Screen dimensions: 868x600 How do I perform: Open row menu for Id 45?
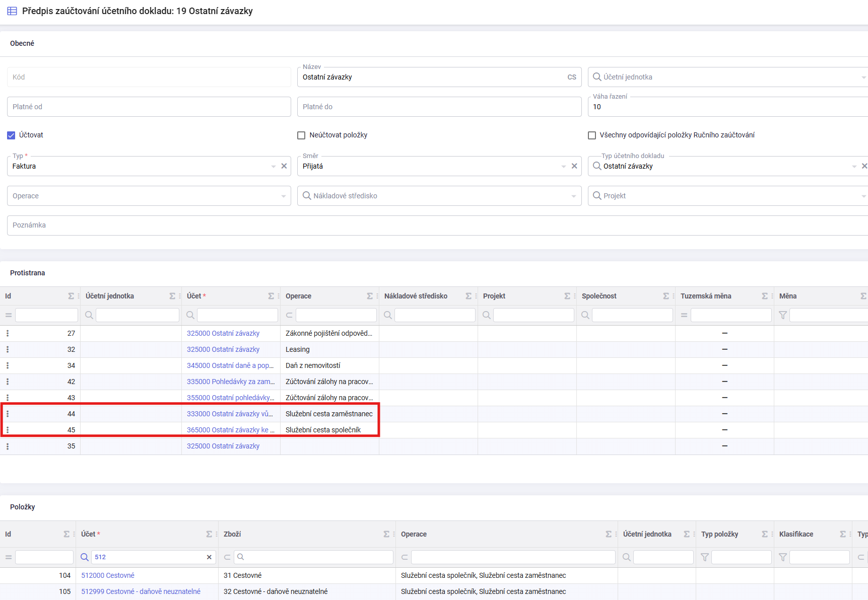click(x=8, y=430)
